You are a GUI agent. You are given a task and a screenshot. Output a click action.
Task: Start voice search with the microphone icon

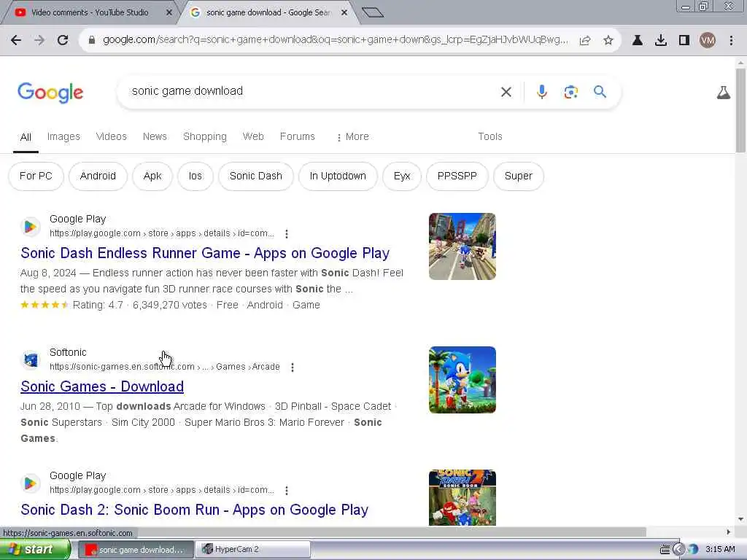tap(542, 91)
